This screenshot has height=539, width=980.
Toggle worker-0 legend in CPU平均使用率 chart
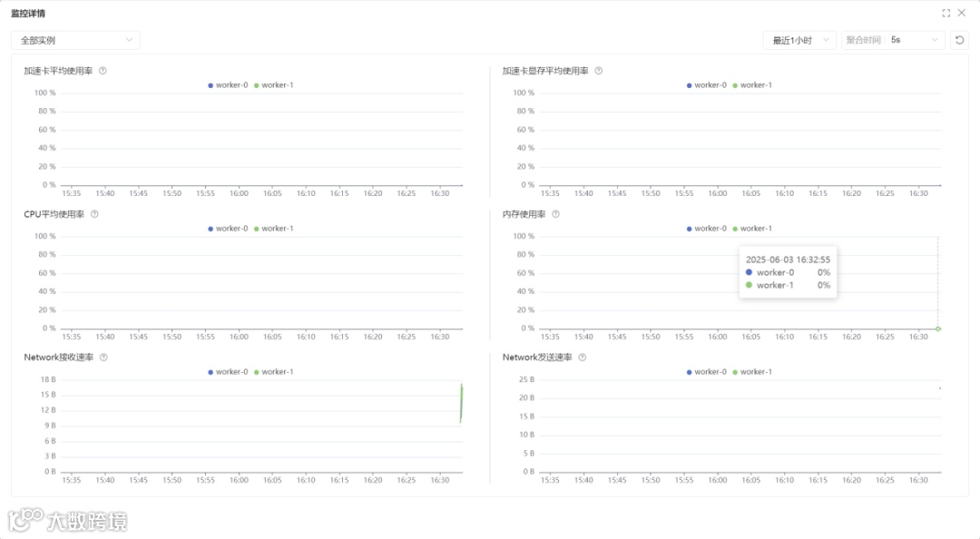click(x=228, y=229)
